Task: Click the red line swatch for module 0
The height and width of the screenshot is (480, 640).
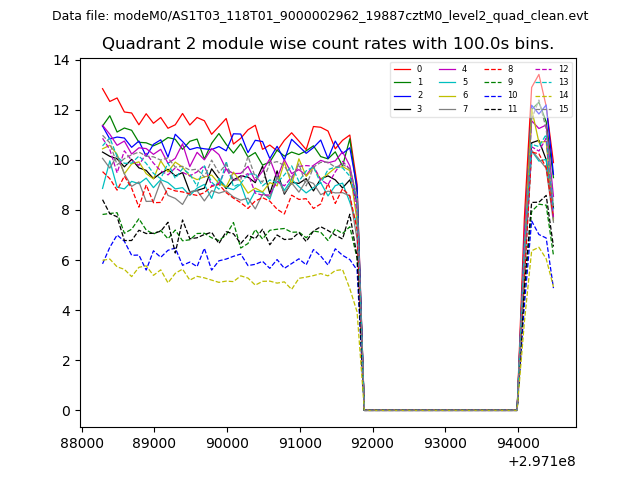Action: click(402, 69)
